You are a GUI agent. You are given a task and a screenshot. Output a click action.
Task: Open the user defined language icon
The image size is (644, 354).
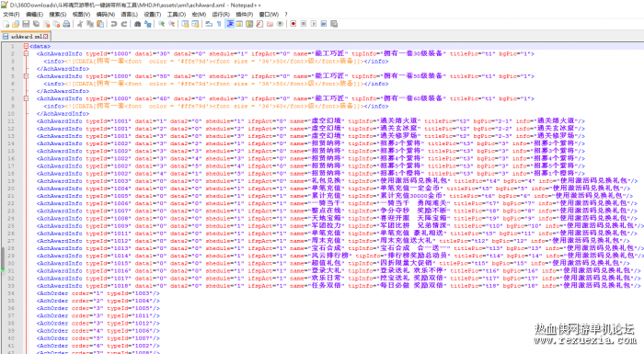point(239,24)
